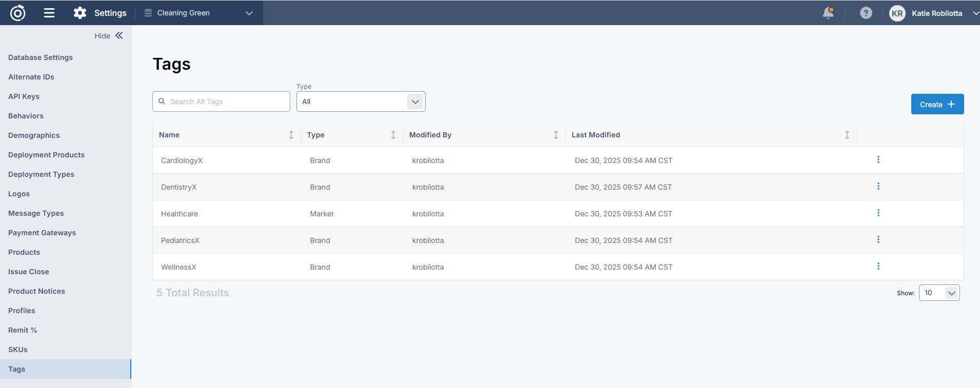Open the notifications bell
The image size is (980, 388).
828,13
